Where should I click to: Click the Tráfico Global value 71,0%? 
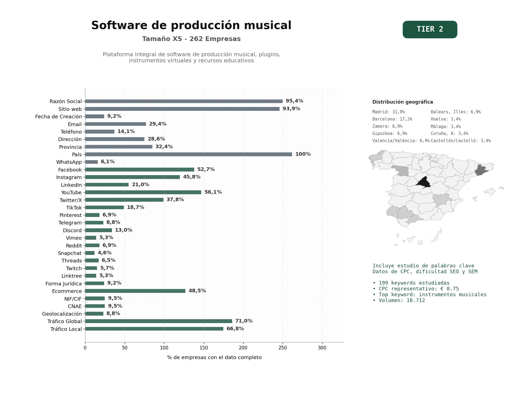(244, 321)
